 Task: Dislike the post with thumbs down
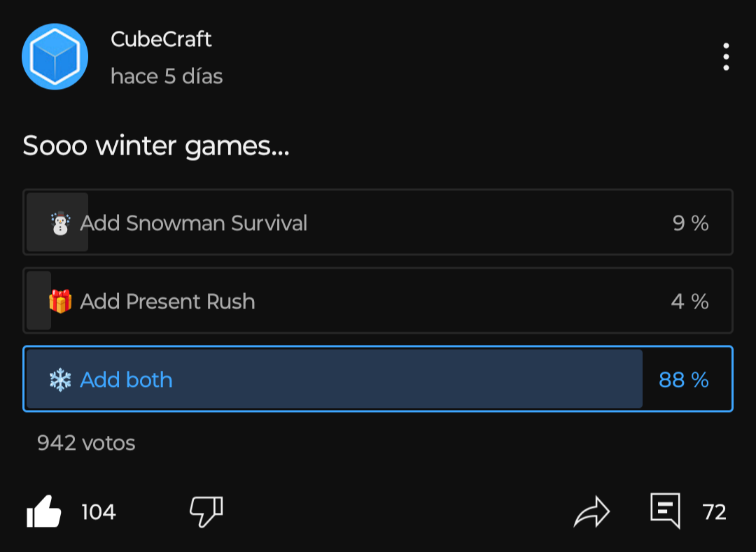[x=206, y=511]
